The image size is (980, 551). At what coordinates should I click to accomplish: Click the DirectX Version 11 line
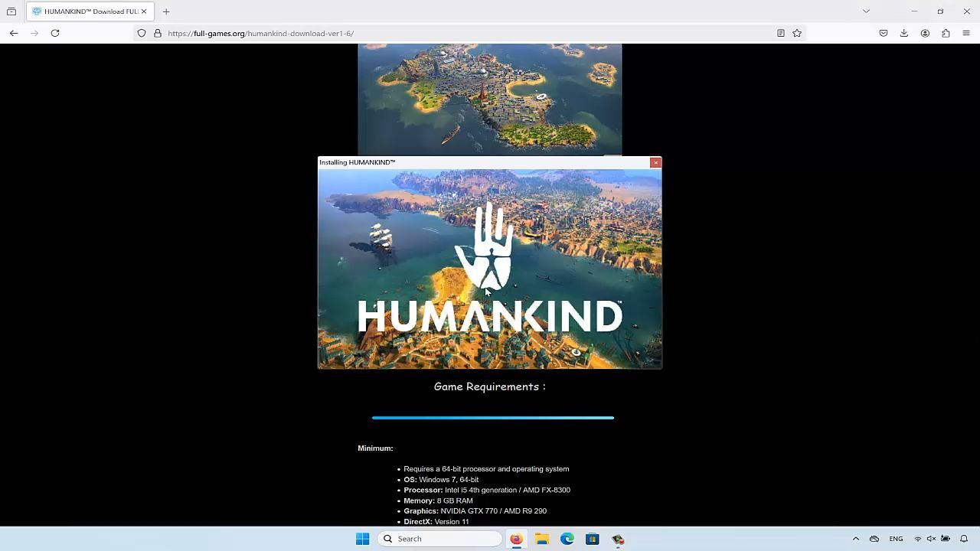(x=436, y=522)
